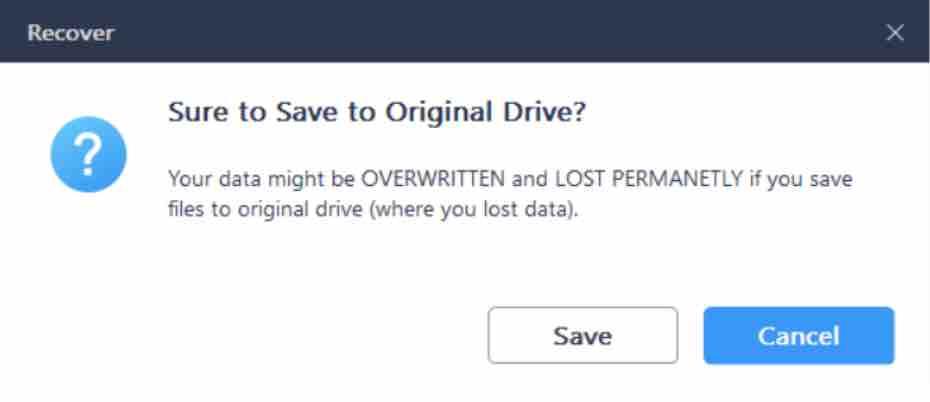Click the empty white area below the message
This screenshot has width=930, height=402.
click(x=415, y=261)
